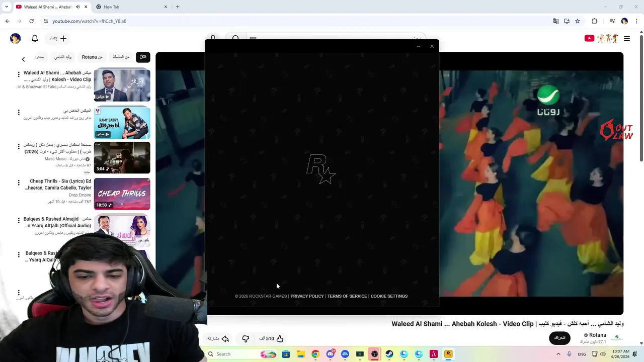Open Chrome media control icon
The width and height of the screenshot is (644, 362).
point(612,21)
